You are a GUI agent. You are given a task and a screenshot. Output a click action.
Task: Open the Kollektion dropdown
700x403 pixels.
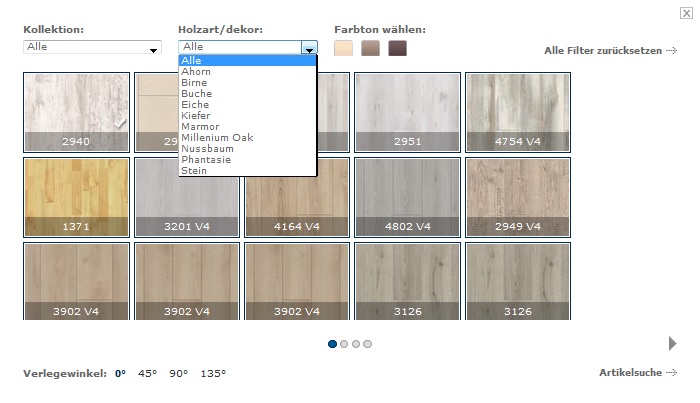pyautogui.click(x=92, y=47)
